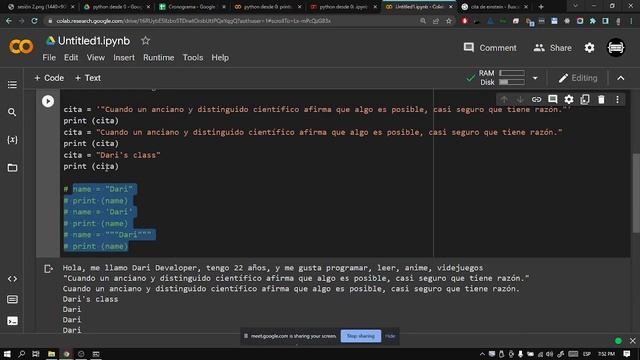Delete the cell trash icon
The height and width of the screenshot is (360, 640).
pos(601,100)
